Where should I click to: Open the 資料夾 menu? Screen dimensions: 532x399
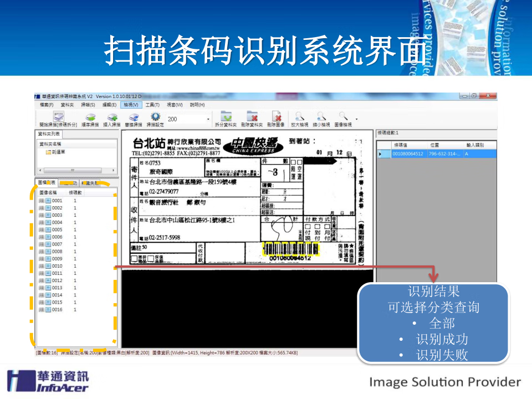pyautogui.click(x=67, y=105)
